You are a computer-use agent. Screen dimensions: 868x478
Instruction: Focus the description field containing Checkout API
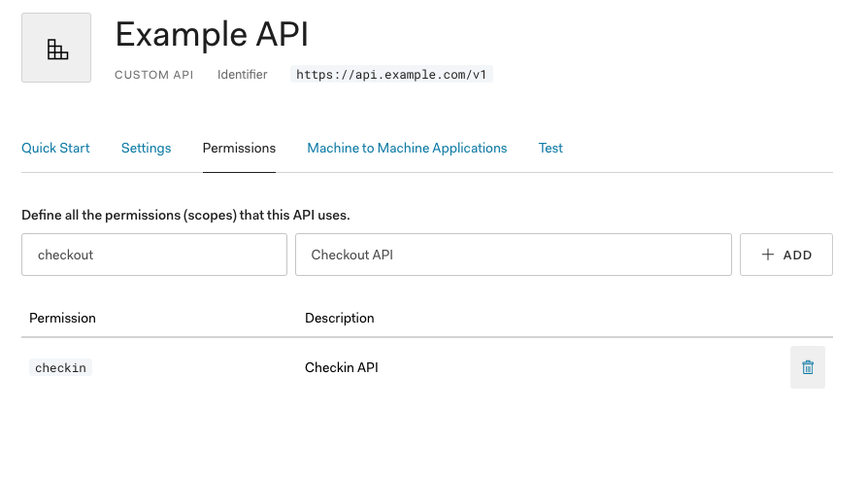pos(514,255)
